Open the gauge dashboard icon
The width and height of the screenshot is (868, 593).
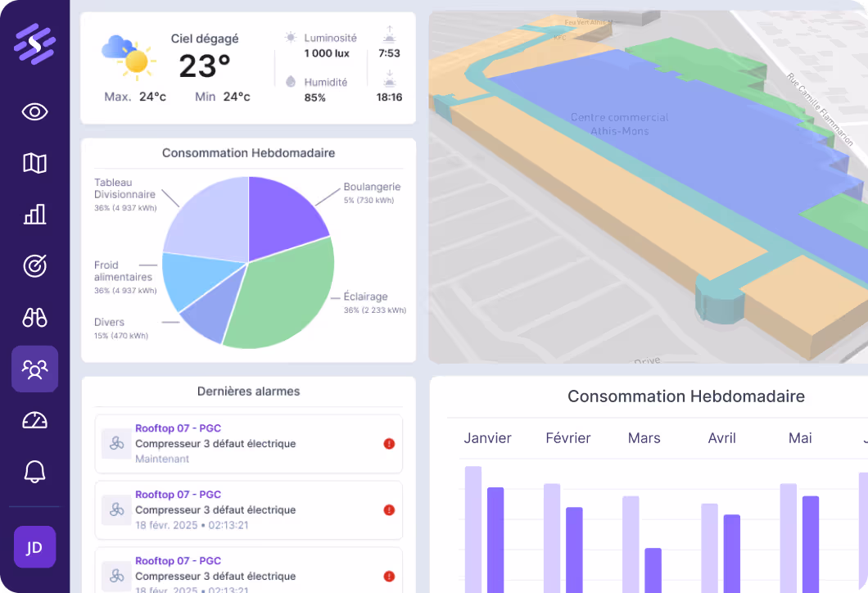click(x=34, y=421)
